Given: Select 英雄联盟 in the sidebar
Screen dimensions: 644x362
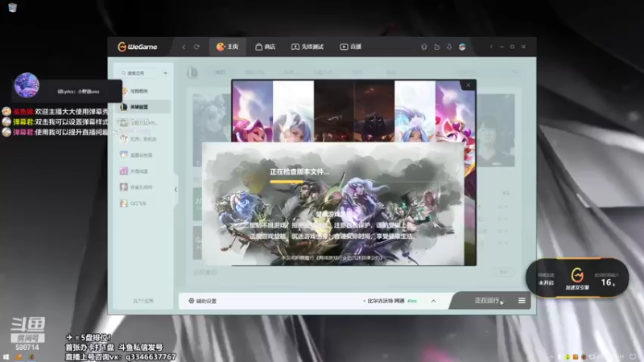Looking at the screenshot, I should coord(144,107).
